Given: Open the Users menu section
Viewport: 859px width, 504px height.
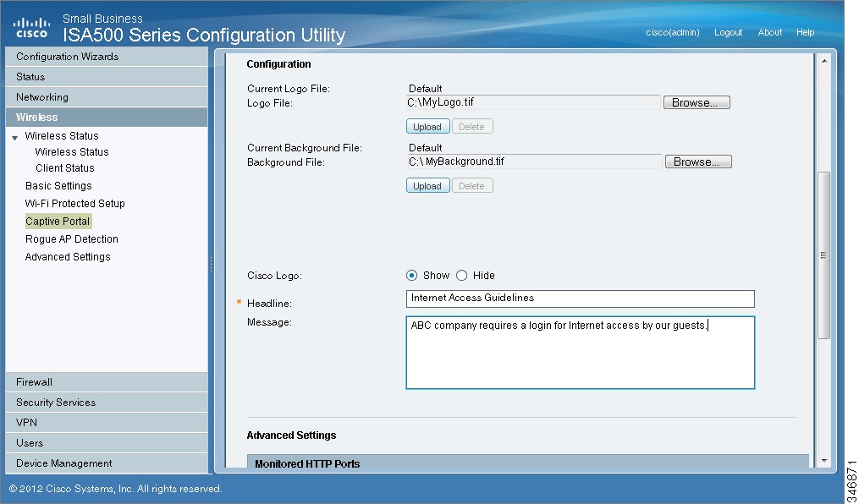Looking at the screenshot, I should point(107,443).
